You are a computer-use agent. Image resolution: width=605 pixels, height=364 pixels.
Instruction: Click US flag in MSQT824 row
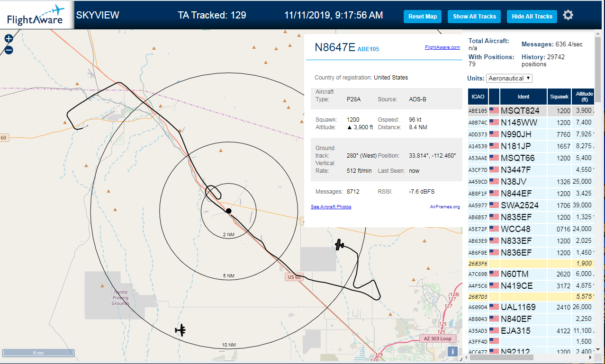pyautogui.click(x=494, y=111)
